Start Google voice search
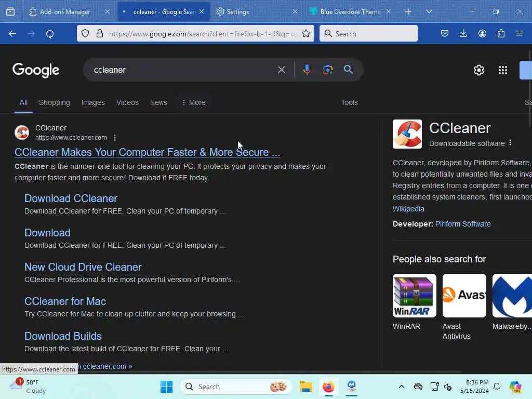 point(307,70)
